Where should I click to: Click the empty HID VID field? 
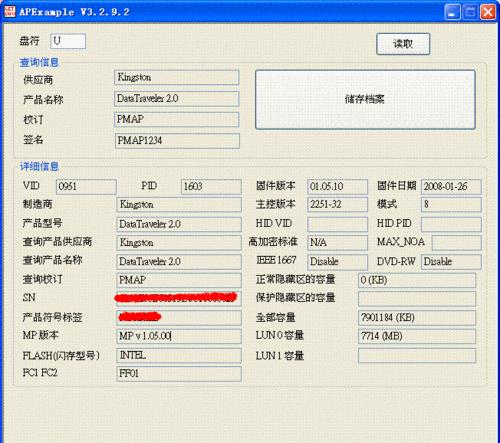point(337,224)
